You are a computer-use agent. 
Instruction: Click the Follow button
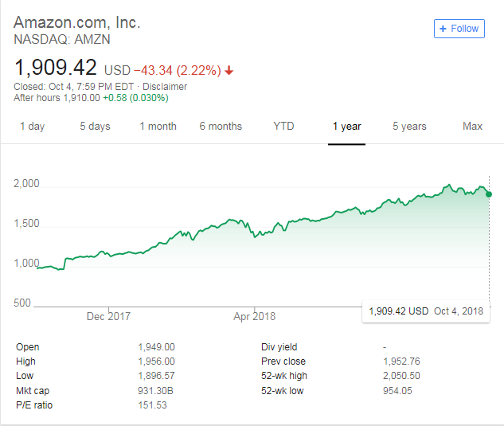(459, 29)
